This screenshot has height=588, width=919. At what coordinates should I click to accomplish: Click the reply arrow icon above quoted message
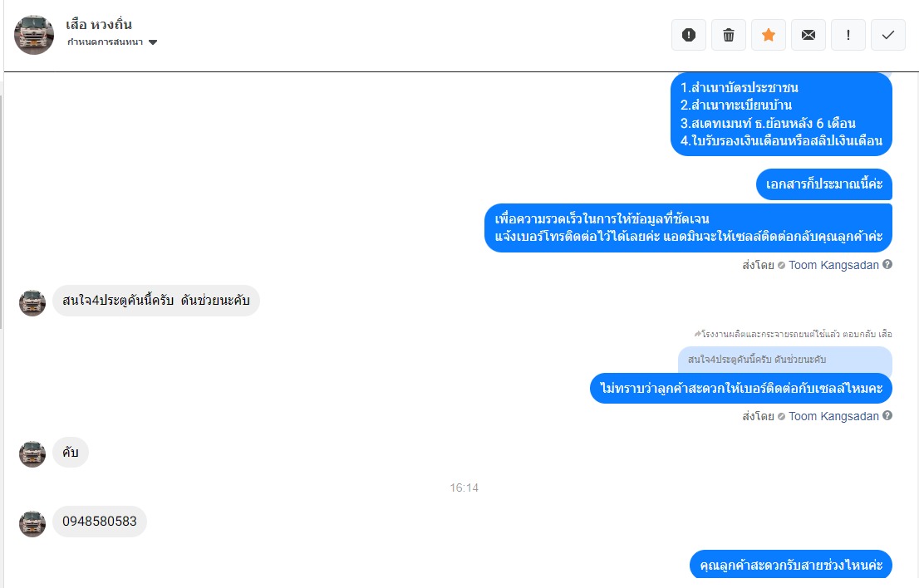697,334
